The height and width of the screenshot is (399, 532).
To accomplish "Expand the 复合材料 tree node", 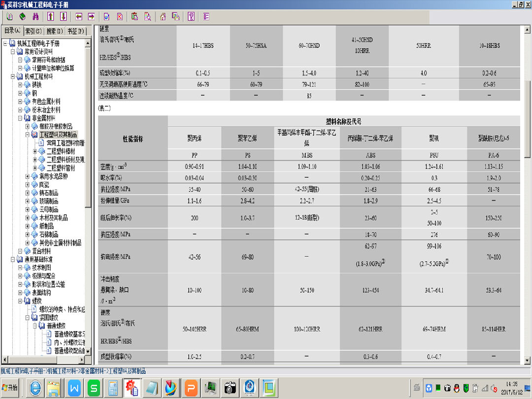I will (21, 251).
